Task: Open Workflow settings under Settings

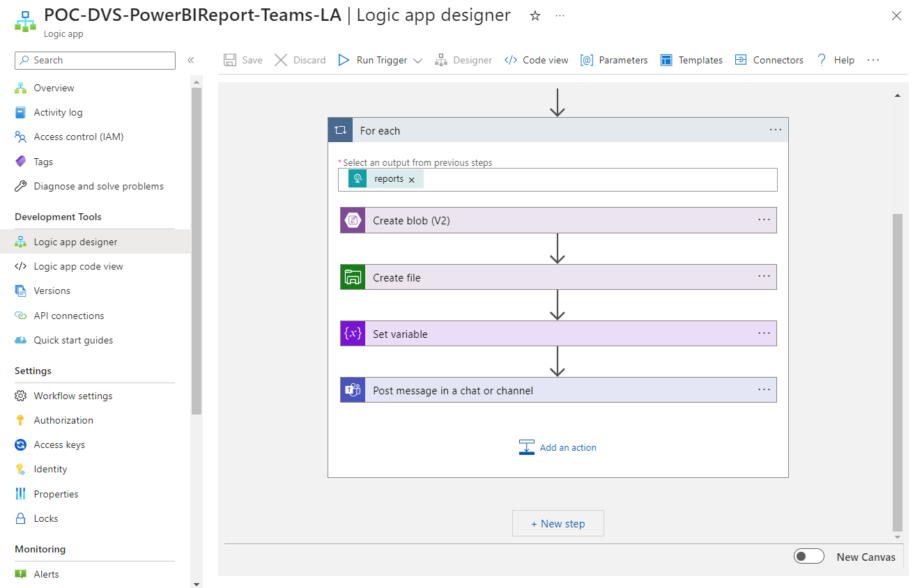Action: pyautogui.click(x=72, y=395)
